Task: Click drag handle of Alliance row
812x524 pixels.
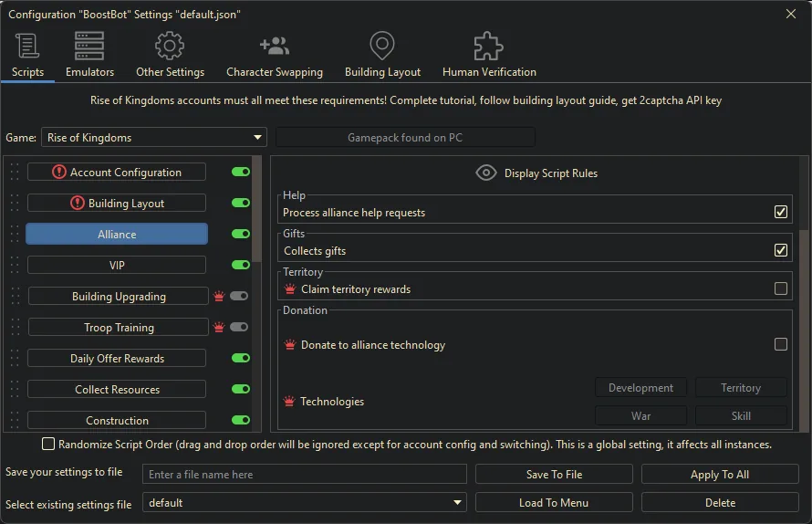Action: pyautogui.click(x=15, y=234)
